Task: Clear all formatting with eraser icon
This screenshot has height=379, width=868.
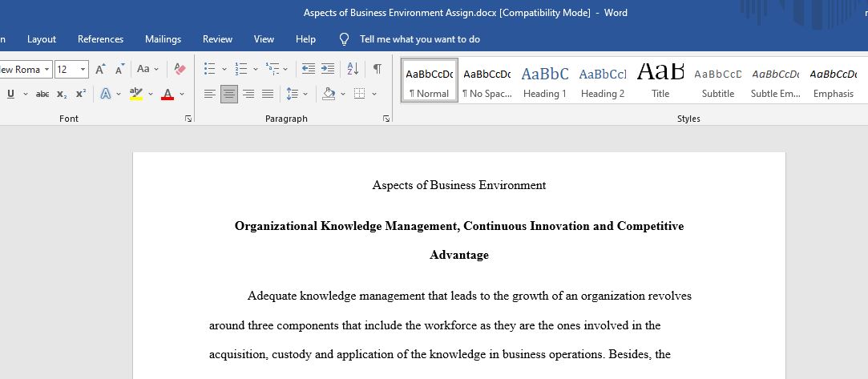Action: click(180, 69)
